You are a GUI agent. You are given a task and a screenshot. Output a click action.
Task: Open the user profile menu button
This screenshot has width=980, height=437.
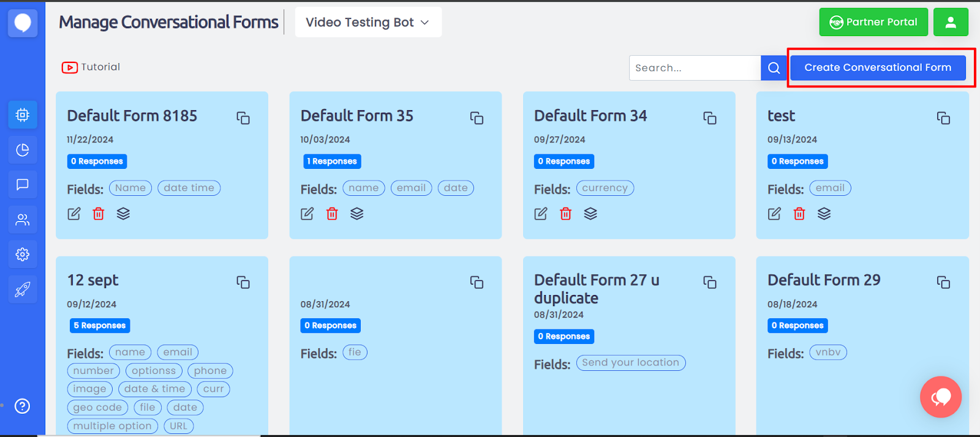951,23
